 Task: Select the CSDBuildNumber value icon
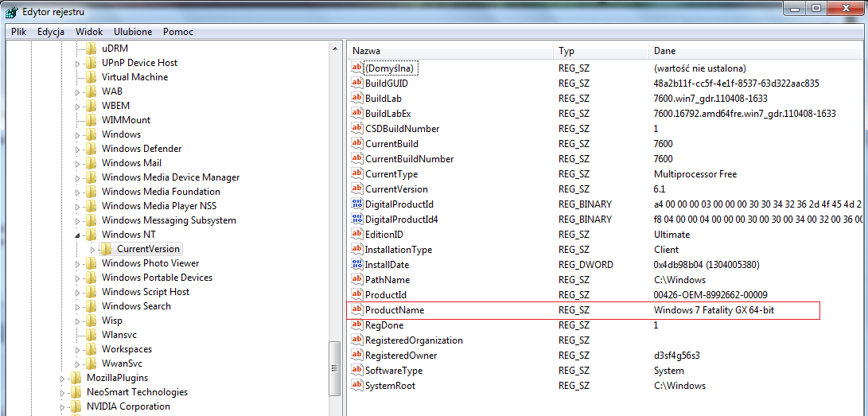click(x=357, y=129)
